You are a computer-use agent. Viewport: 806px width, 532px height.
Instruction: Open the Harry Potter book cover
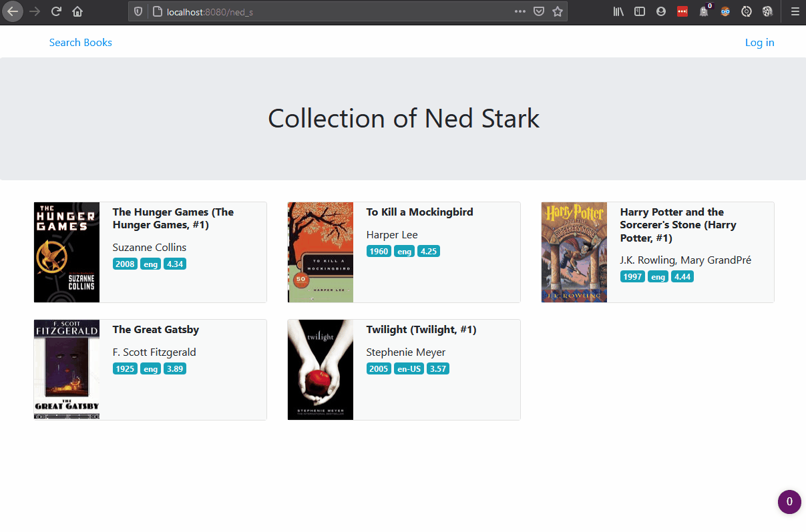(574, 252)
